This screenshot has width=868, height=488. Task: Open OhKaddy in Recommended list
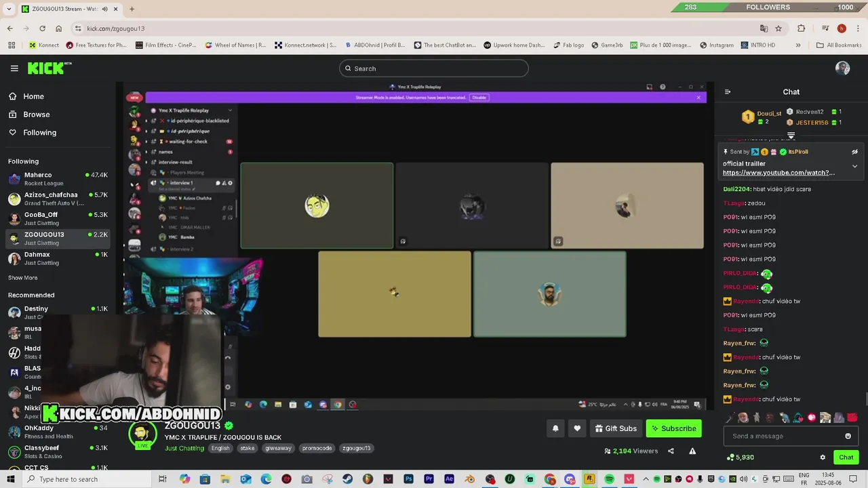click(x=58, y=432)
